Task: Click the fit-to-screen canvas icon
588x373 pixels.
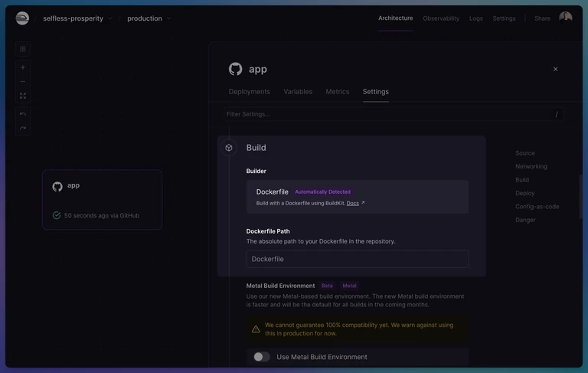Action: [23, 96]
